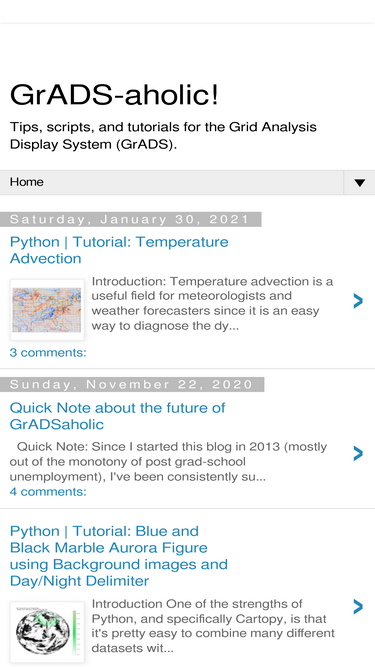Open the down-arrow menu beside Home
This screenshot has width=375, height=667.
tap(359, 182)
